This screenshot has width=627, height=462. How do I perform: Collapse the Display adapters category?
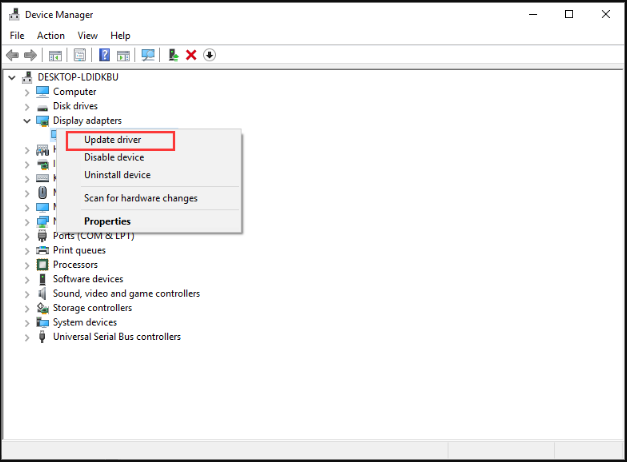tap(27, 121)
